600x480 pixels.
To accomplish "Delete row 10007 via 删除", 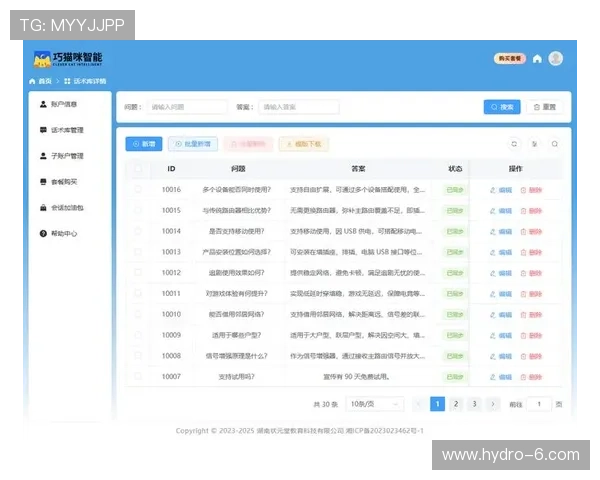I will click(x=531, y=377).
